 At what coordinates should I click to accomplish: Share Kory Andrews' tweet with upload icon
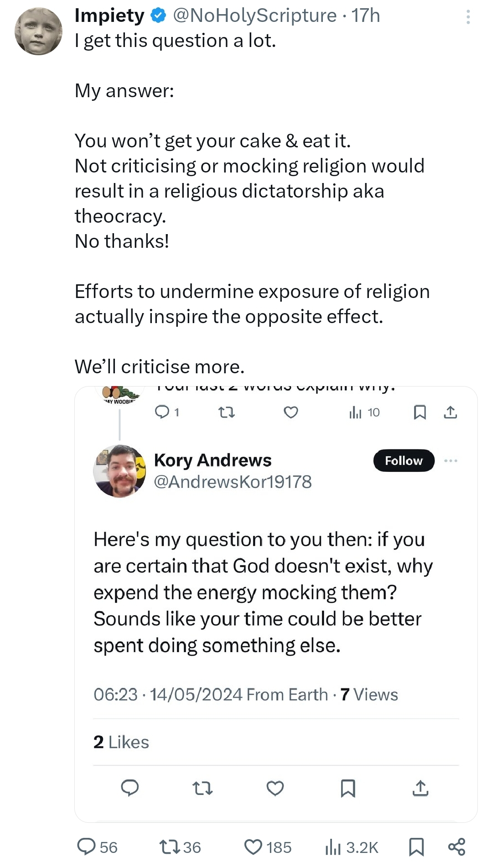(x=420, y=788)
